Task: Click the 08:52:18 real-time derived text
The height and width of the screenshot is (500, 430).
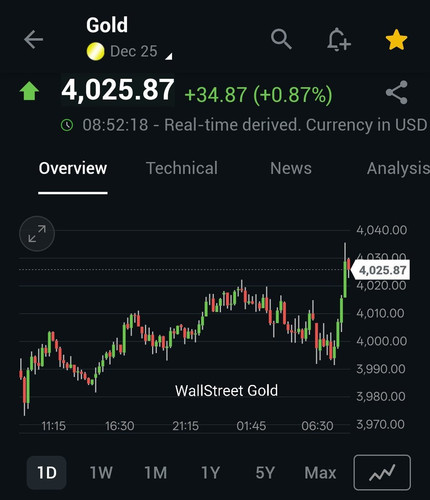Action: tap(255, 125)
